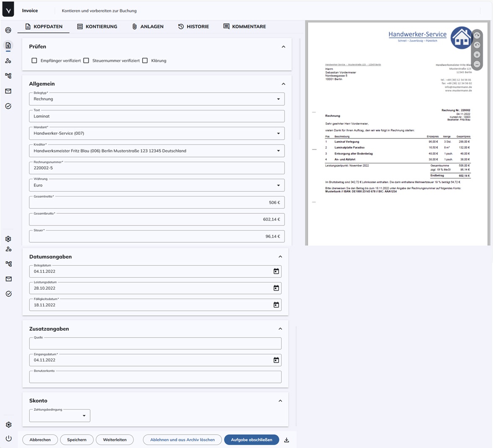Viewport: 493px width, 448px height.
Task: Switch to the Kontierung tab
Action: (97, 26)
